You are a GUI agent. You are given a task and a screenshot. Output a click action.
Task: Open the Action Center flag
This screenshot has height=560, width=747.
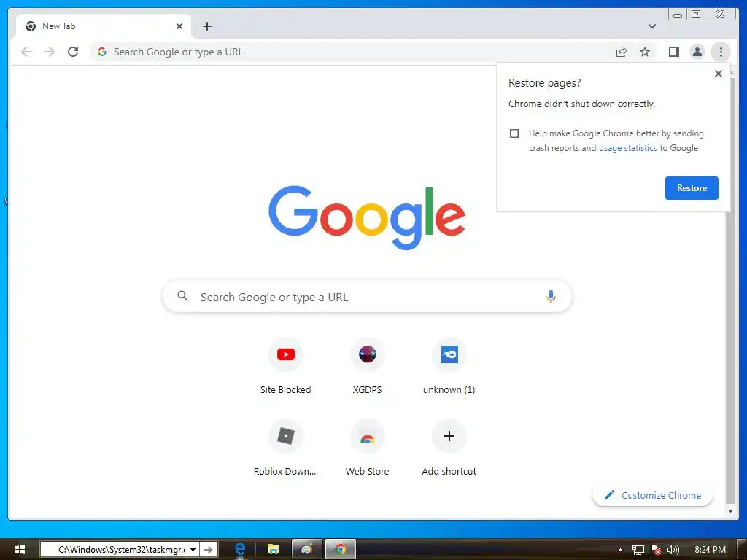656,550
